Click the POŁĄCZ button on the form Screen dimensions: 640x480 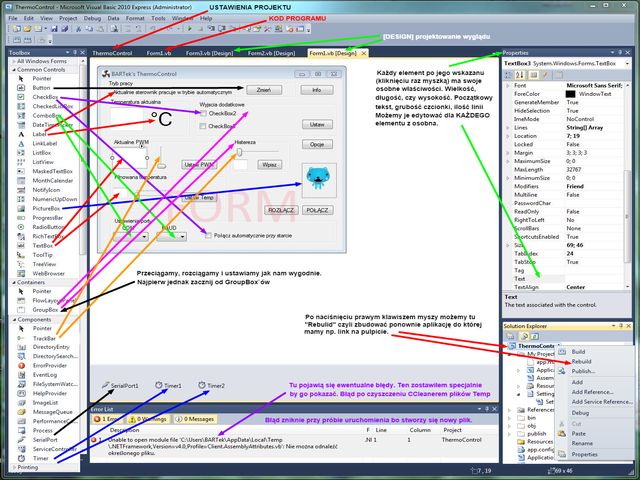pos(317,210)
